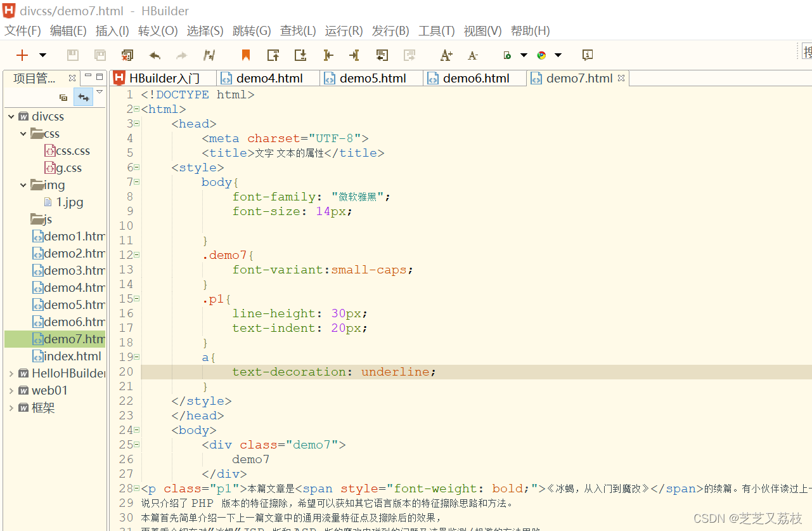This screenshot has height=531, width=812.
Task: Open the 查找(L) menu
Action: [298, 31]
